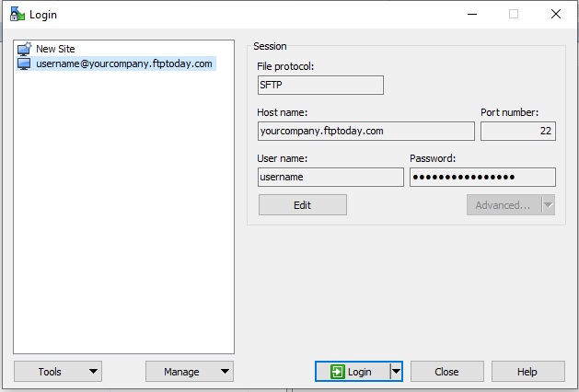579x392 pixels.
Task: Click the saved site monitor icon
Action: click(x=24, y=63)
